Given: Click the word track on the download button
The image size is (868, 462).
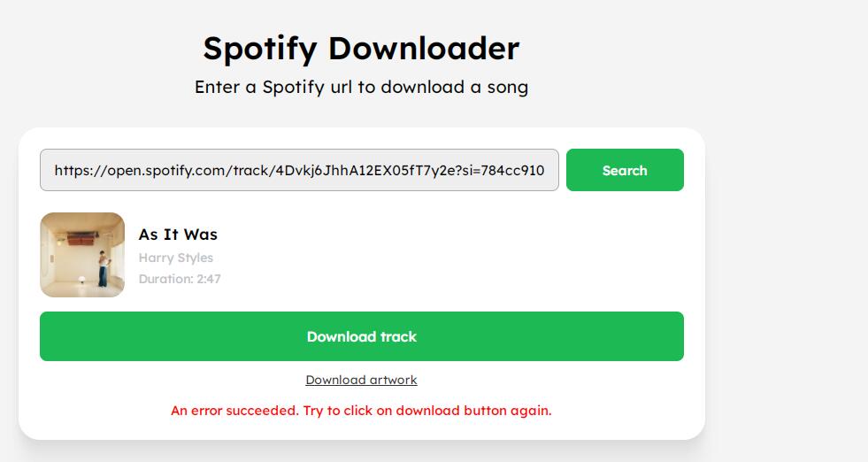Looking at the screenshot, I should tap(398, 336).
